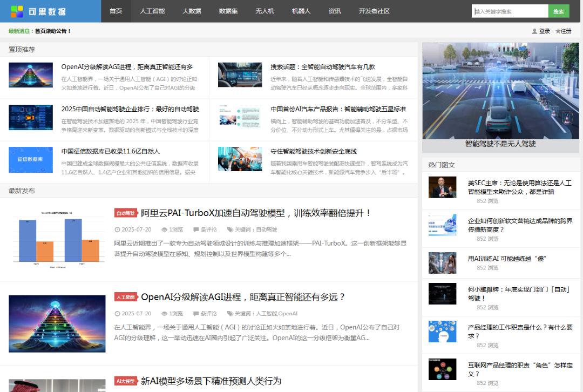The width and height of the screenshot is (583, 392).
Task: Click dark thumbnail of 何小鹏摊牌 article
Action: pos(443,293)
